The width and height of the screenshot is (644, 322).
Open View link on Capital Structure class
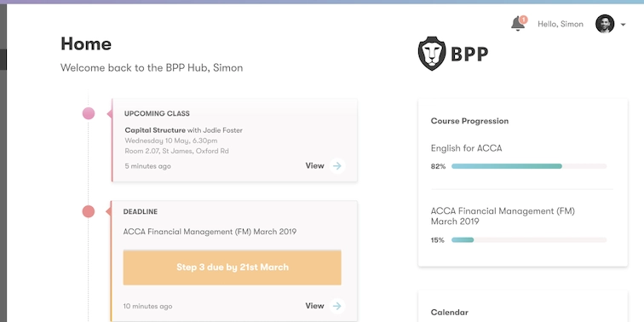(314, 166)
